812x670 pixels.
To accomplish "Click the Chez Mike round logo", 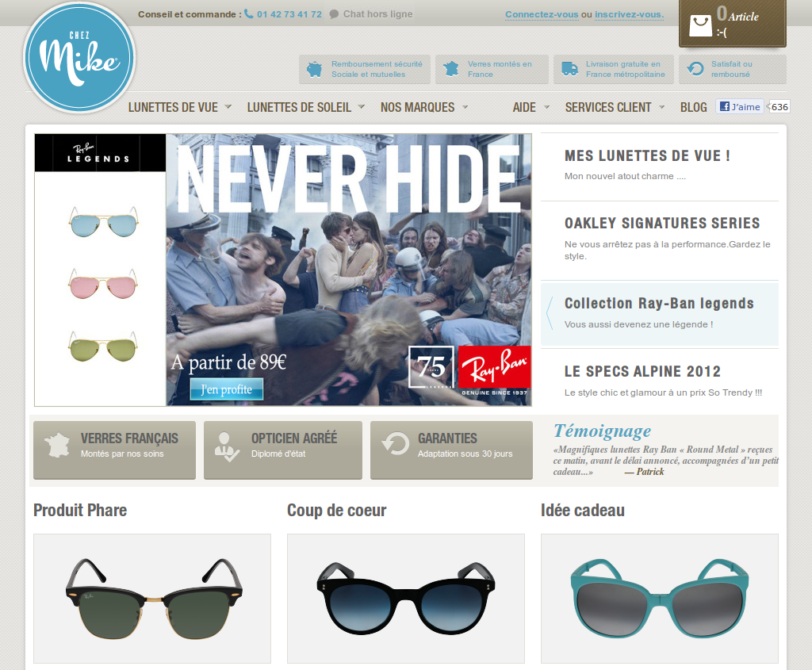I will click(x=79, y=57).
